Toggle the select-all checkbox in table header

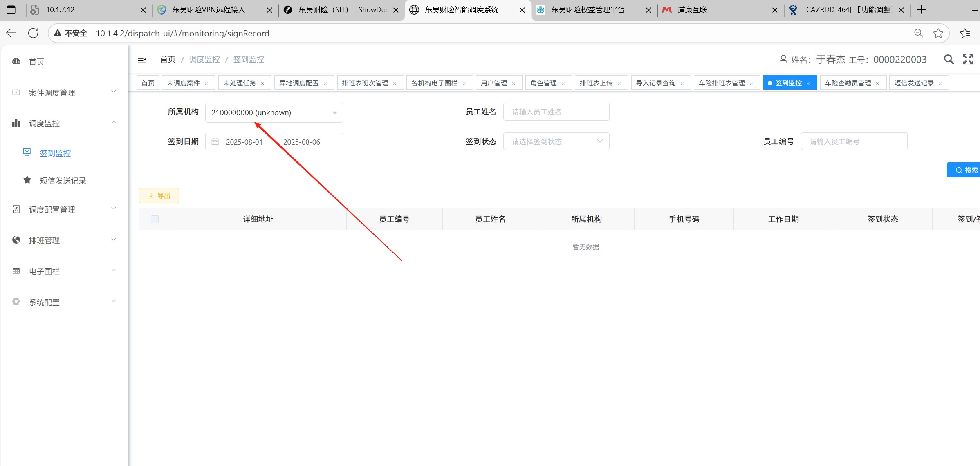pyautogui.click(x=155, y=219)
